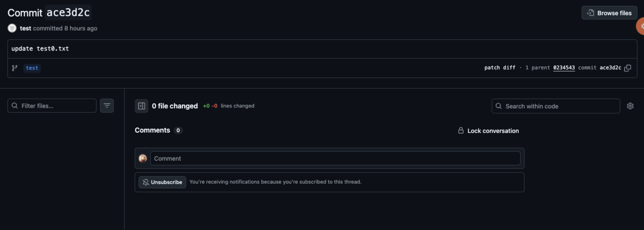This screenshot has height=230, width=644.
Task: Focus the Search within code box
Action: click(555, 106)
